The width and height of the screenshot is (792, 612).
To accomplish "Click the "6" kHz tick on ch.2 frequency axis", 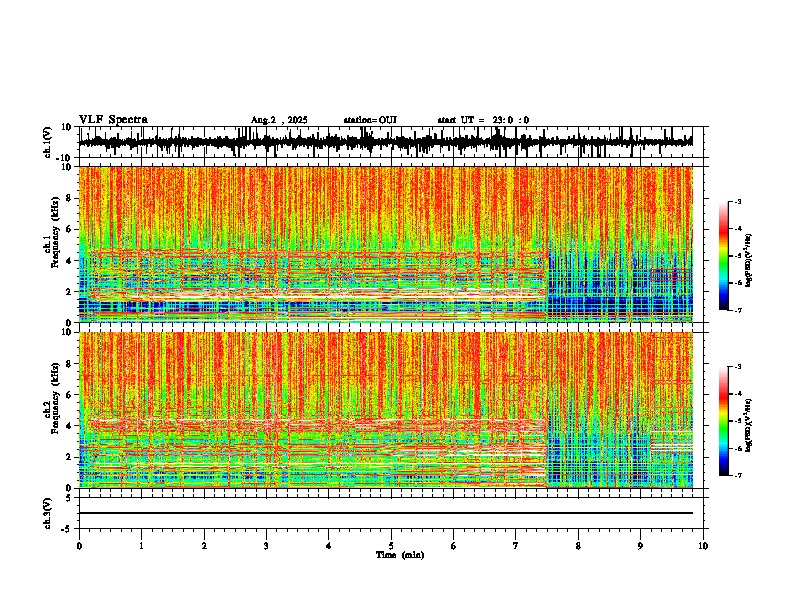I will [70, 394].
